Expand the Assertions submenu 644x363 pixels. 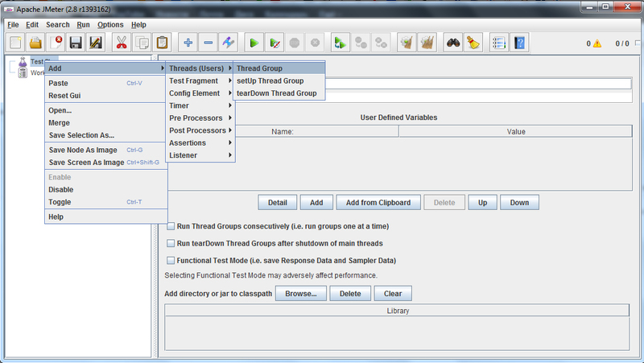(200, 143)
